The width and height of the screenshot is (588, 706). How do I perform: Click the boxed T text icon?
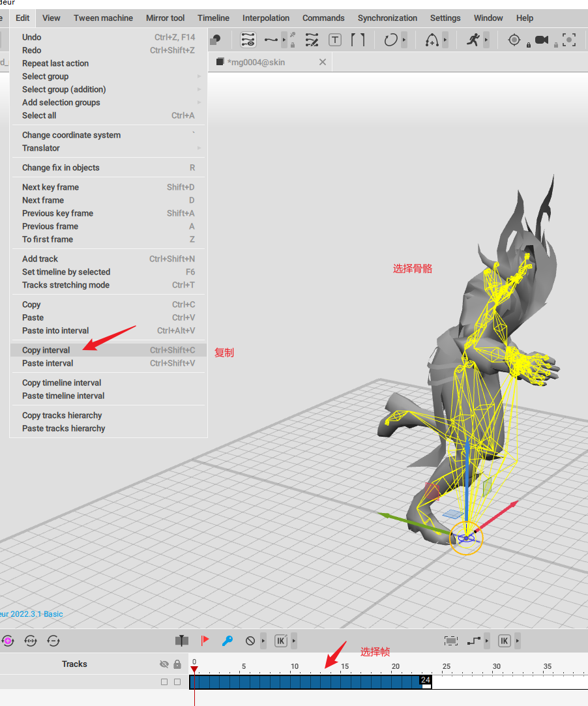point(335,40)
